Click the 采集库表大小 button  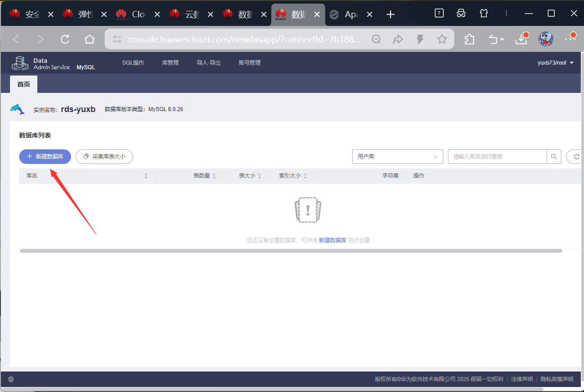pyautogui.click(x=104, y=157)
